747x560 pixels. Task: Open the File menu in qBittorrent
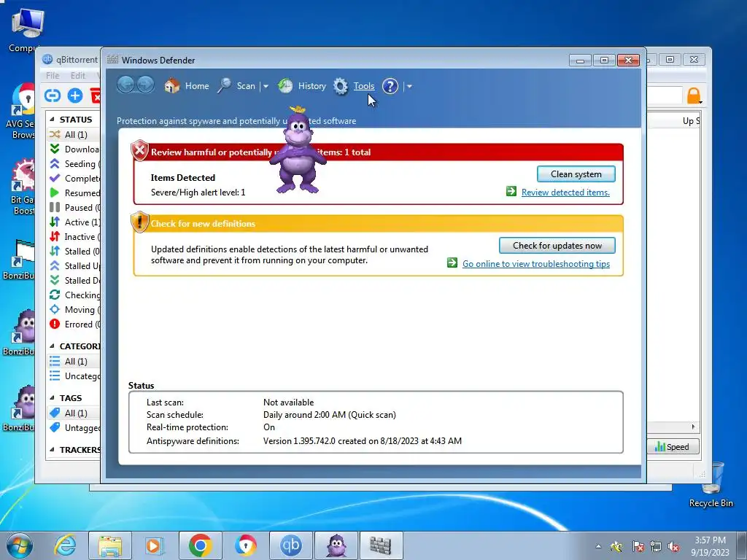click(53, 75)
